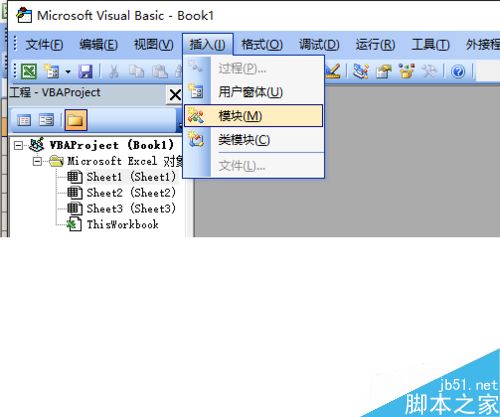Select Sheet3 (Sheet3) in the project tree

(x=131, y=209)
